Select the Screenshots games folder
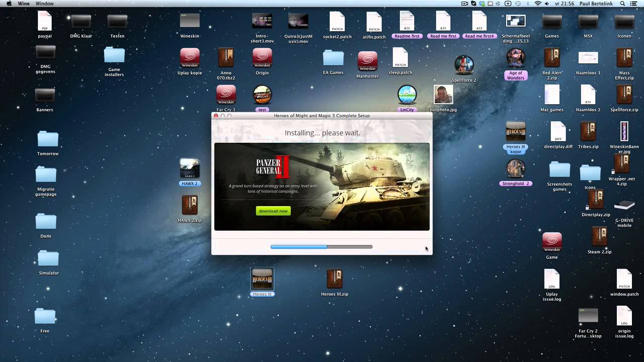 [559, 169]
